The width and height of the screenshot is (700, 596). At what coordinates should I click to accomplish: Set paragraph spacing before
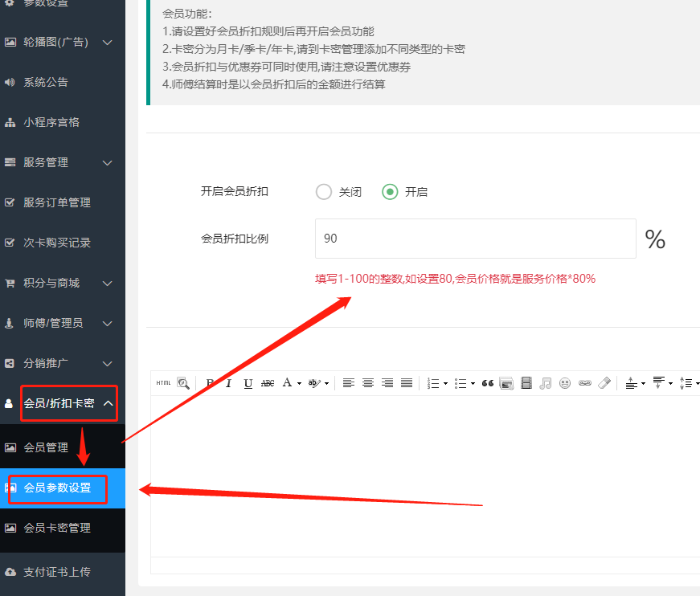tap(631, 383)
